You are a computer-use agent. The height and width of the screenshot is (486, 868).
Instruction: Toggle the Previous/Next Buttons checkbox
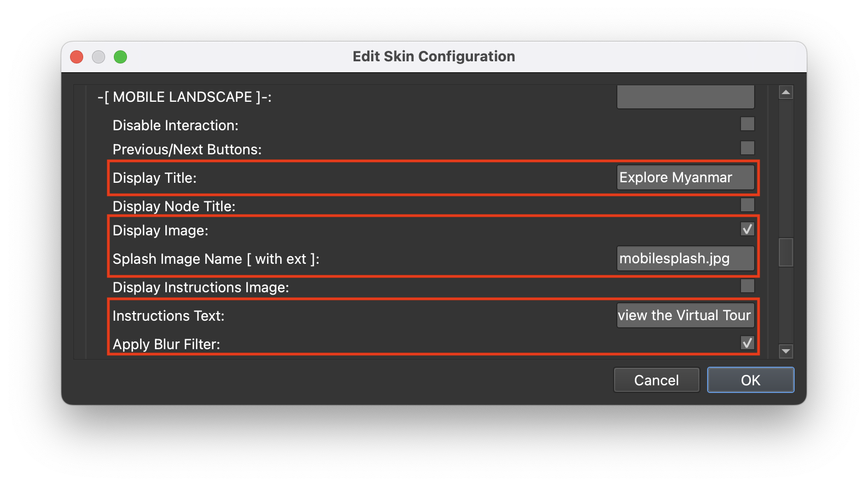[x=747, y=148]
